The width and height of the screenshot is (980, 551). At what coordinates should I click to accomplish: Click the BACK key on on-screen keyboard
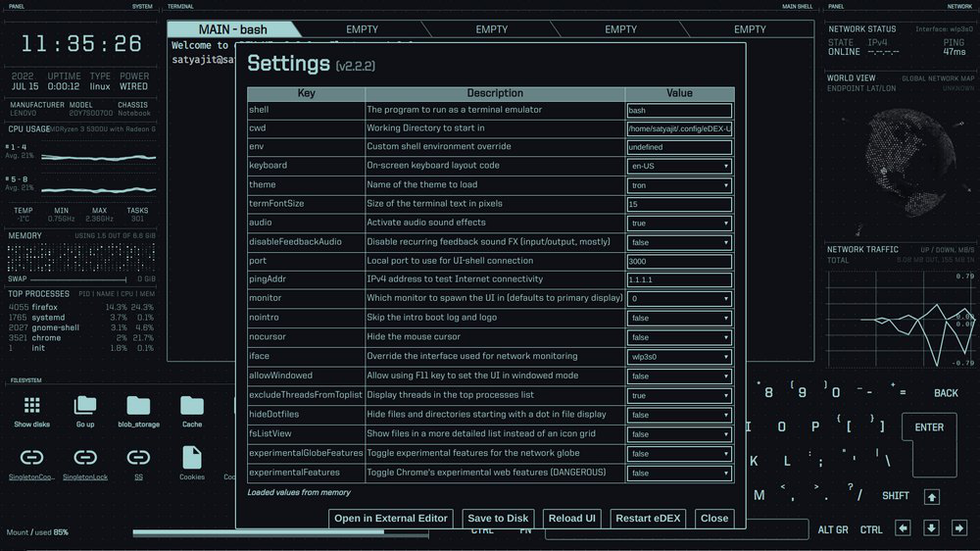[946, 393]
